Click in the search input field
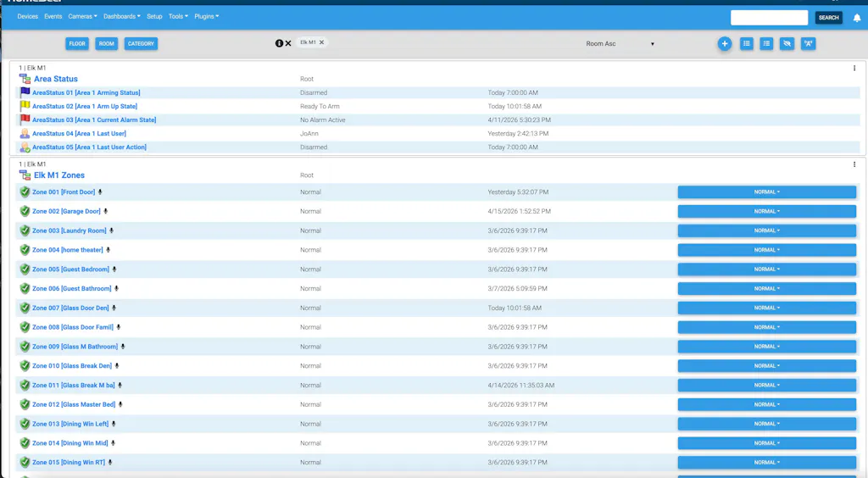Viewport: 868px width, 478px height. tap(769, 18)
